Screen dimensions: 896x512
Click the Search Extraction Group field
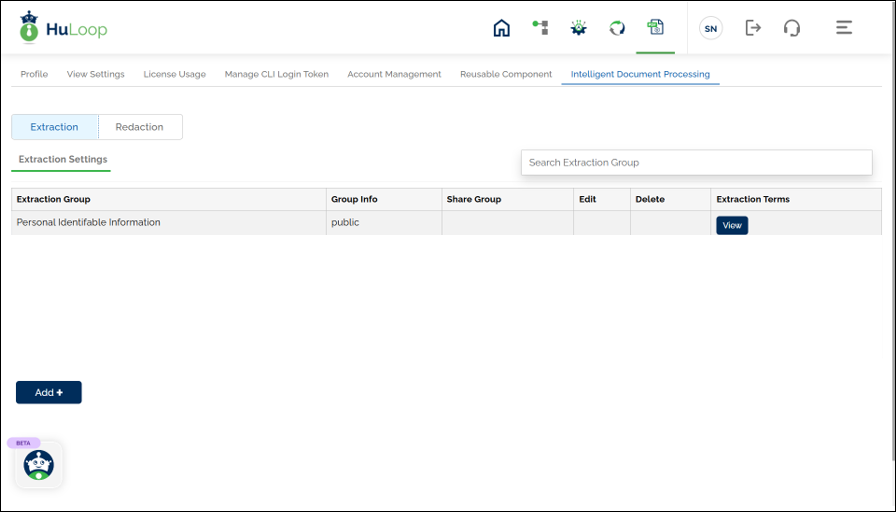point(696,162)
